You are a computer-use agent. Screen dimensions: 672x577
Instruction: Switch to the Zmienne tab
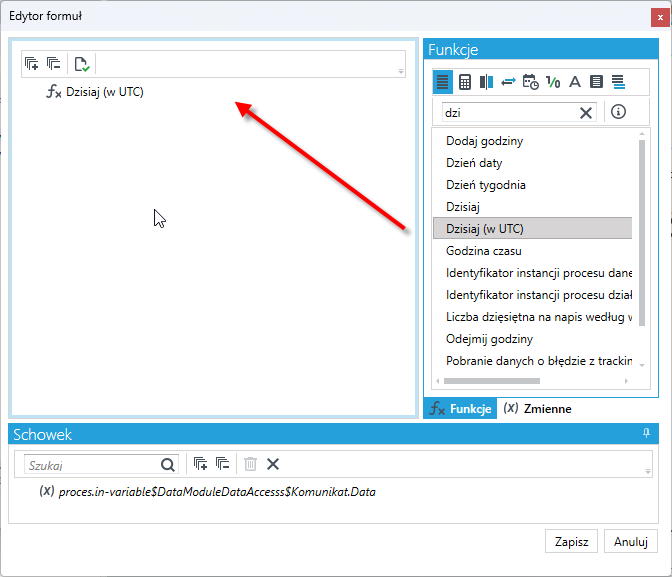tap(537, 409)
